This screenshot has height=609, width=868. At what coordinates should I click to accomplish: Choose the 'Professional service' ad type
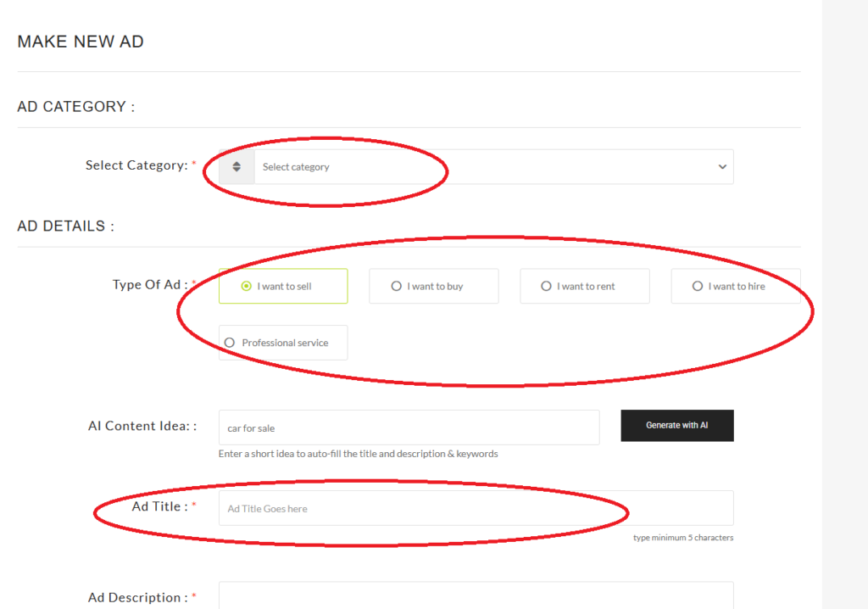283,343
